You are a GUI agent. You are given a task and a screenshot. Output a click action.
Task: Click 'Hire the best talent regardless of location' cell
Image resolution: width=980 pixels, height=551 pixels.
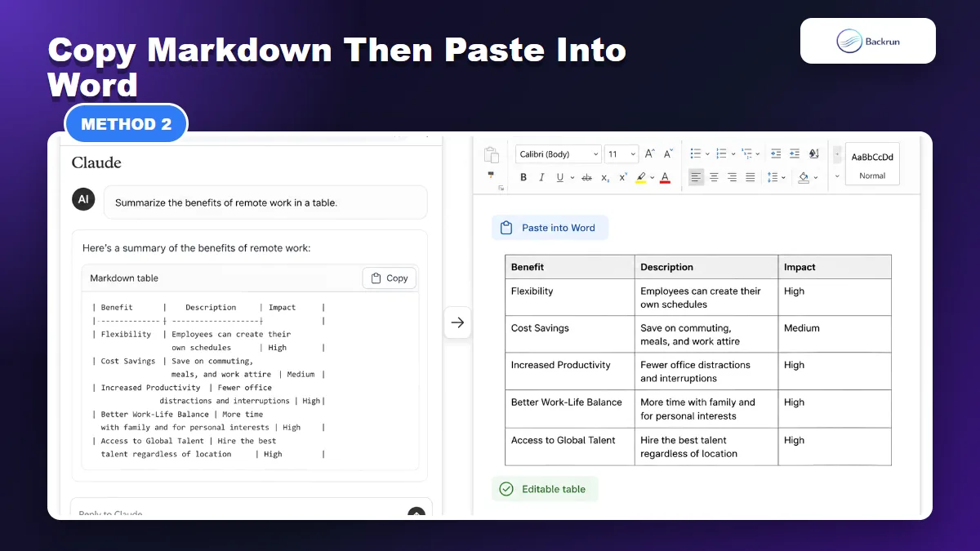tap(706, 447)
